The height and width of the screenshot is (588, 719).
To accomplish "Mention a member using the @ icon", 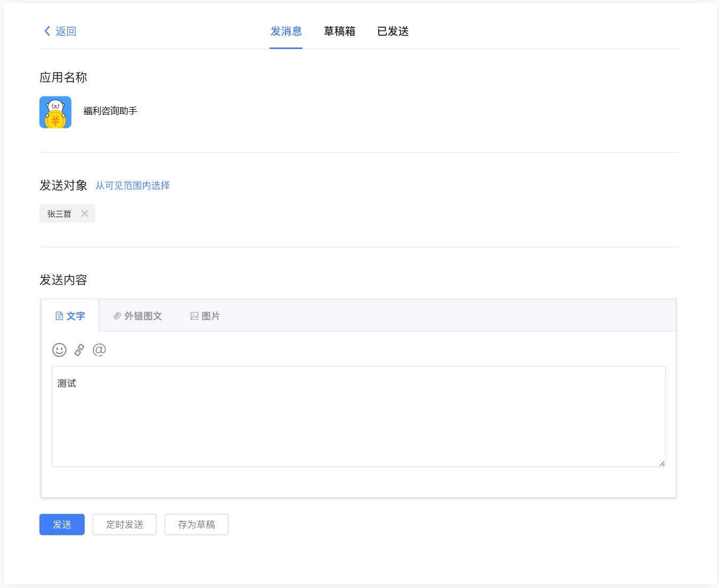I will [x=99, y=350].
